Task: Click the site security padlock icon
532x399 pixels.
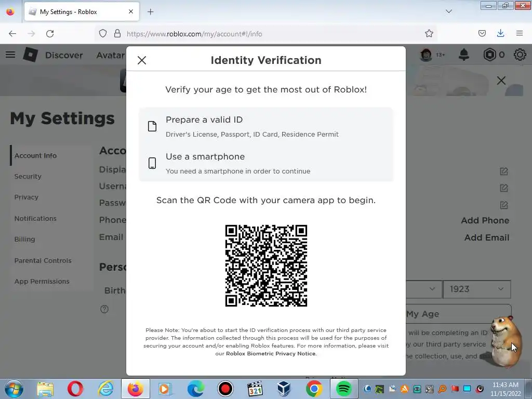Action: pyautogui.click(x=117, y=34)
